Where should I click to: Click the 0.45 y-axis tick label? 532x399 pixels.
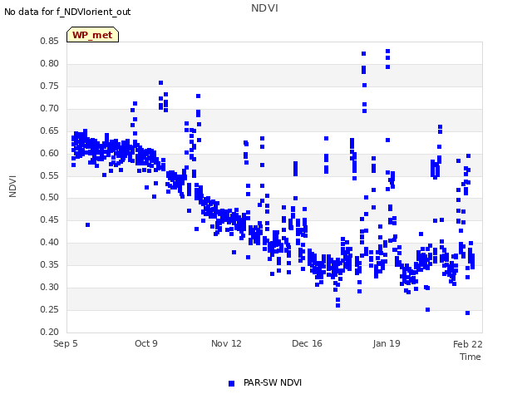[x=49, y=219]
